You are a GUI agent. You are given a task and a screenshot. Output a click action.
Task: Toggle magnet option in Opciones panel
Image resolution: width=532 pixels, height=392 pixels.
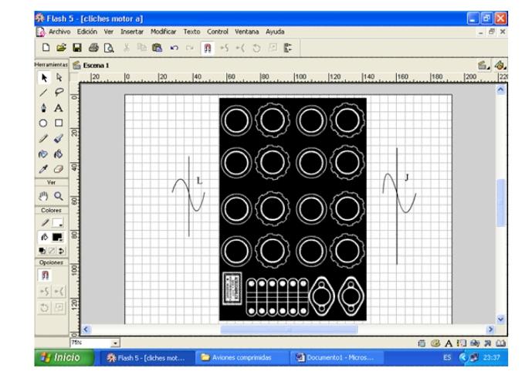coord(44,275)
